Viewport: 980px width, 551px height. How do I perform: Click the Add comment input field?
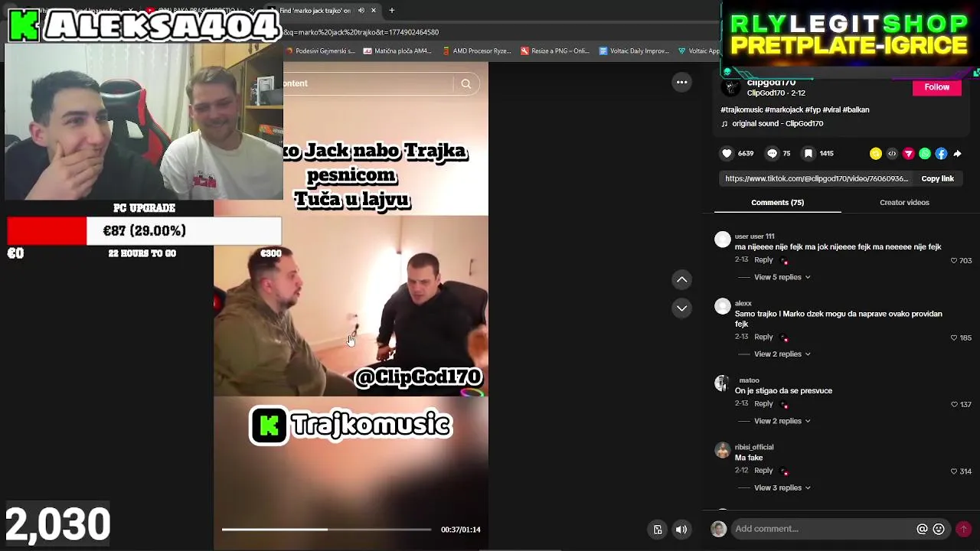822,529
